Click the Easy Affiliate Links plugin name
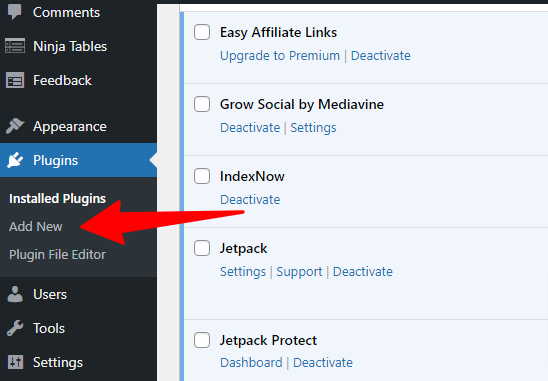Screen dimensions: 548x381 coord(278,33)
